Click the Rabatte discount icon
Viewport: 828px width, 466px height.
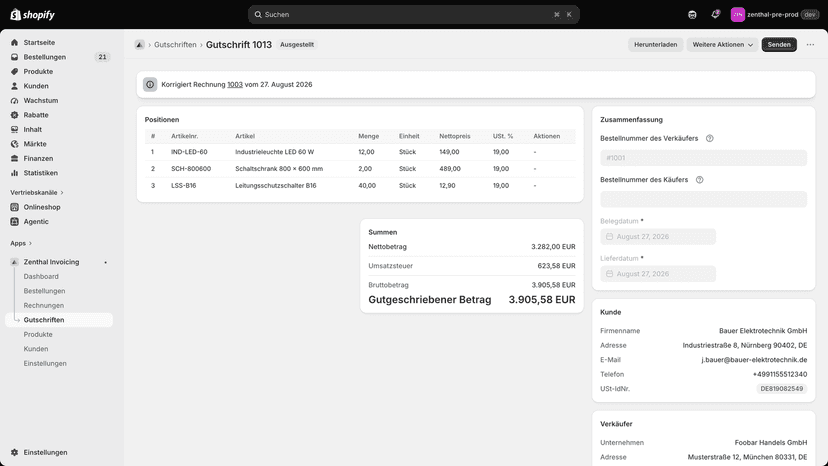(14, 115)
